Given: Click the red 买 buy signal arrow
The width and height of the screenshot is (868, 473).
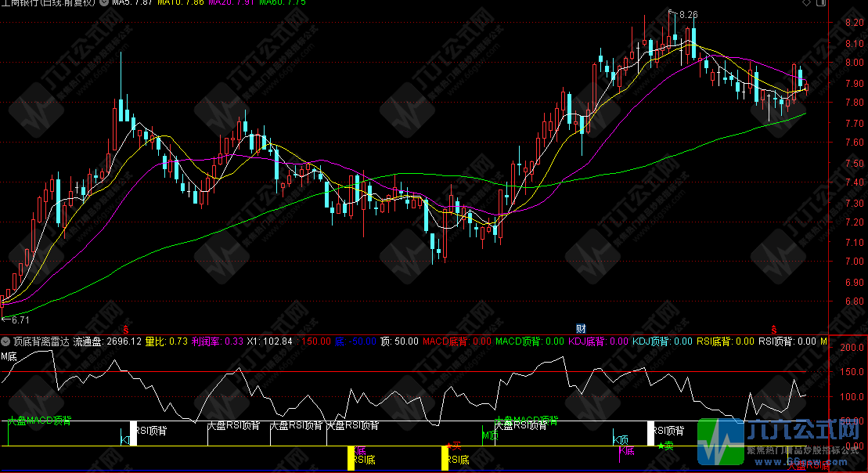Looking at the screenshot, I should (x=452, y=446).
